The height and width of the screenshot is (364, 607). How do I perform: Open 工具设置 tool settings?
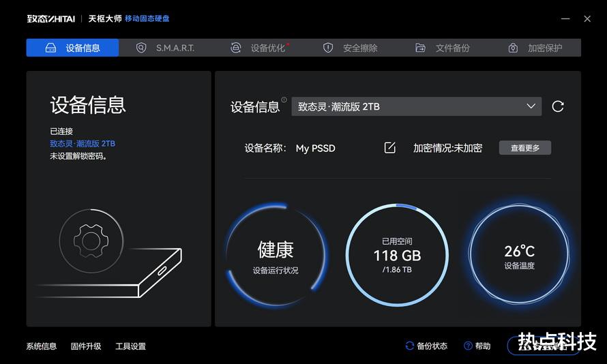tap(130, 346)
